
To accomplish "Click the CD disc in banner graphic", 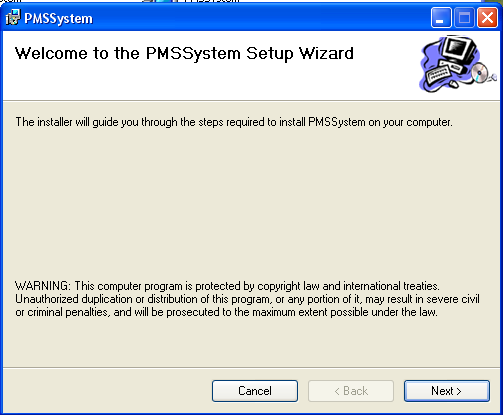I will point(480,73).
